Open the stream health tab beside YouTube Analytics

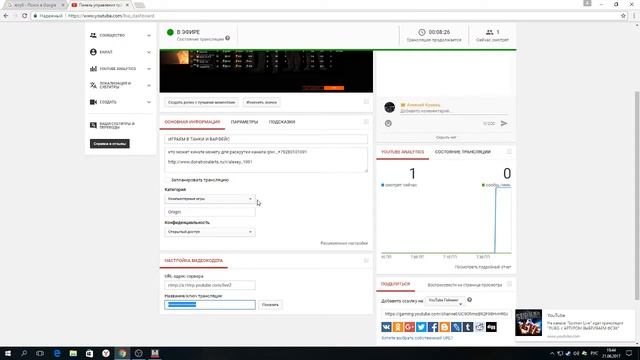[462, 152]
